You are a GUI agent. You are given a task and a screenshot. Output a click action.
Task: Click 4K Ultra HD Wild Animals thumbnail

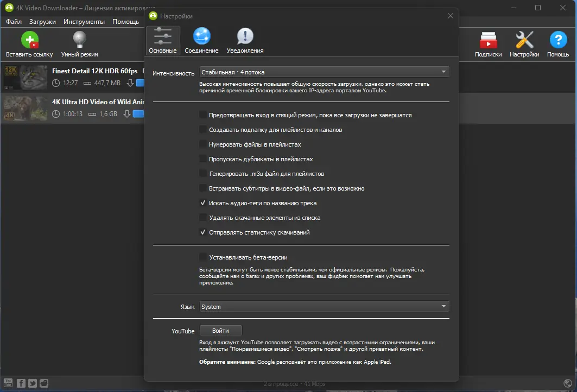click(26, 108)
